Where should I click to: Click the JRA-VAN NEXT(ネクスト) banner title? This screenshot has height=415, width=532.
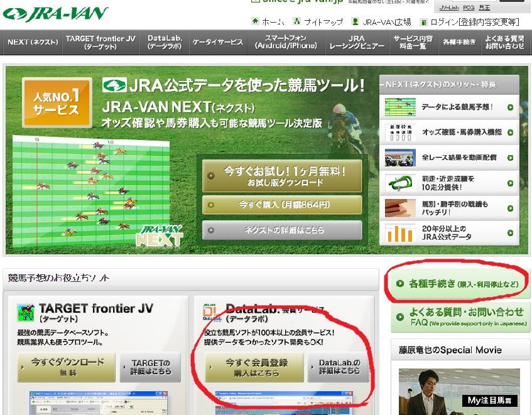click(x=178, y=107)
